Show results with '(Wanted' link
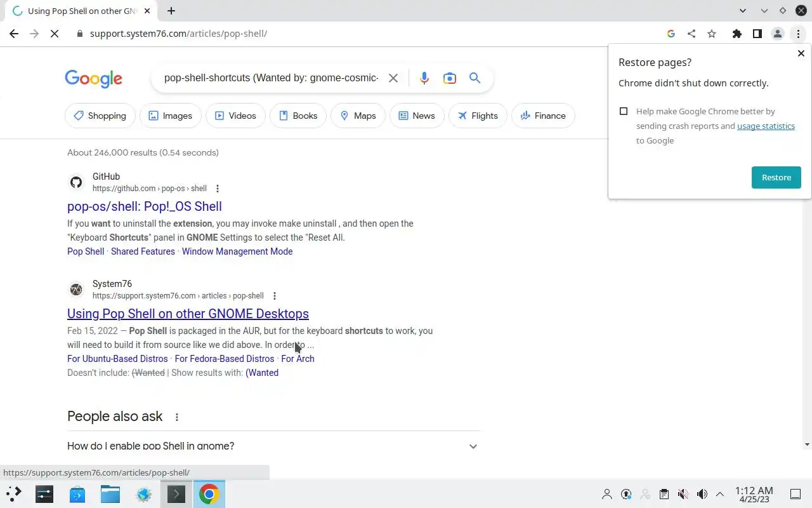This screenshot has width=812, height=508. coord(262,373)
